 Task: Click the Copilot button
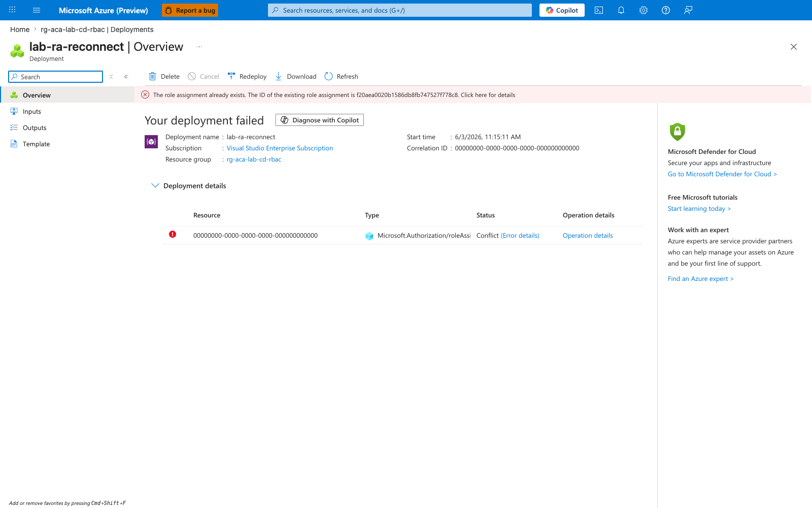tap(562, 10)
